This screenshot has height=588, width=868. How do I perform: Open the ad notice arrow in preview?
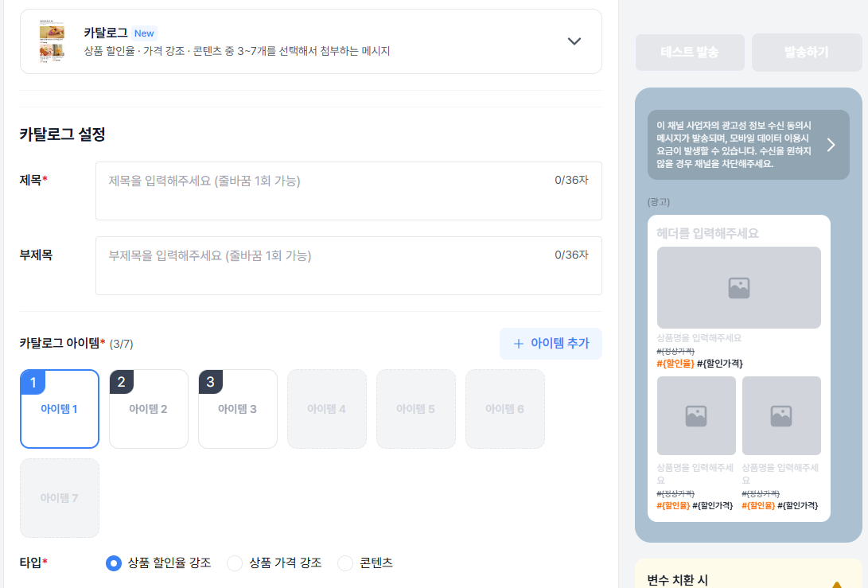[x=831, y=145]
